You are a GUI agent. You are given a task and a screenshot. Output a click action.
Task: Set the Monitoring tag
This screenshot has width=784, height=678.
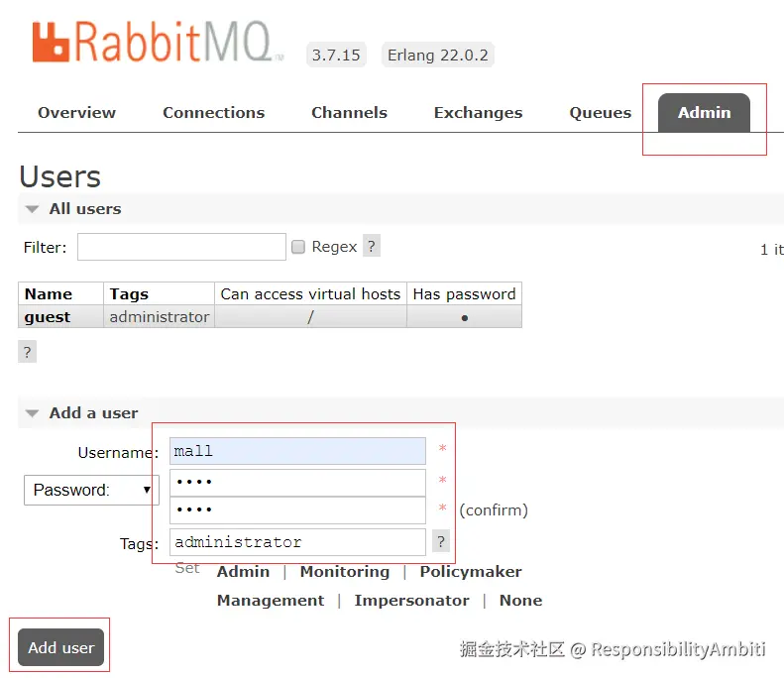tap(345, 572)
